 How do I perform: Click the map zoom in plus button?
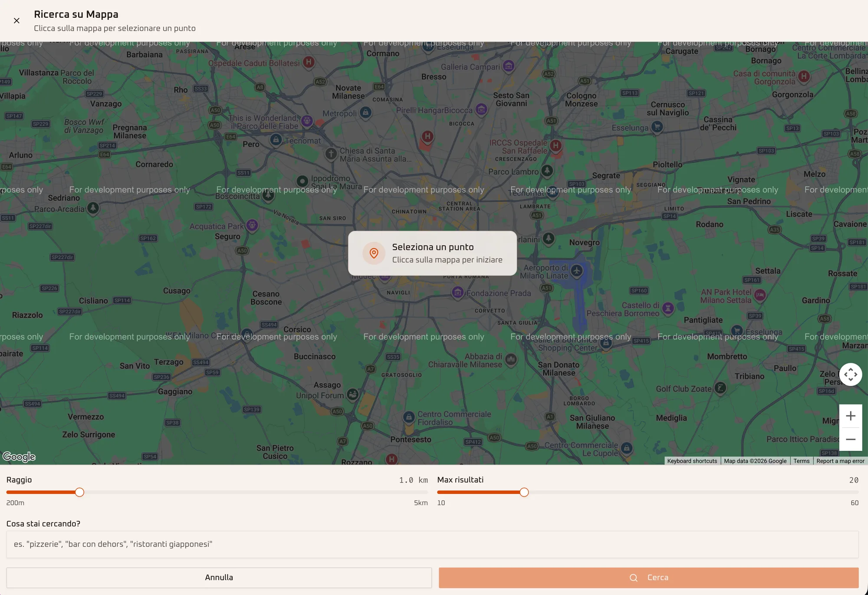click(x=851, y=416)
